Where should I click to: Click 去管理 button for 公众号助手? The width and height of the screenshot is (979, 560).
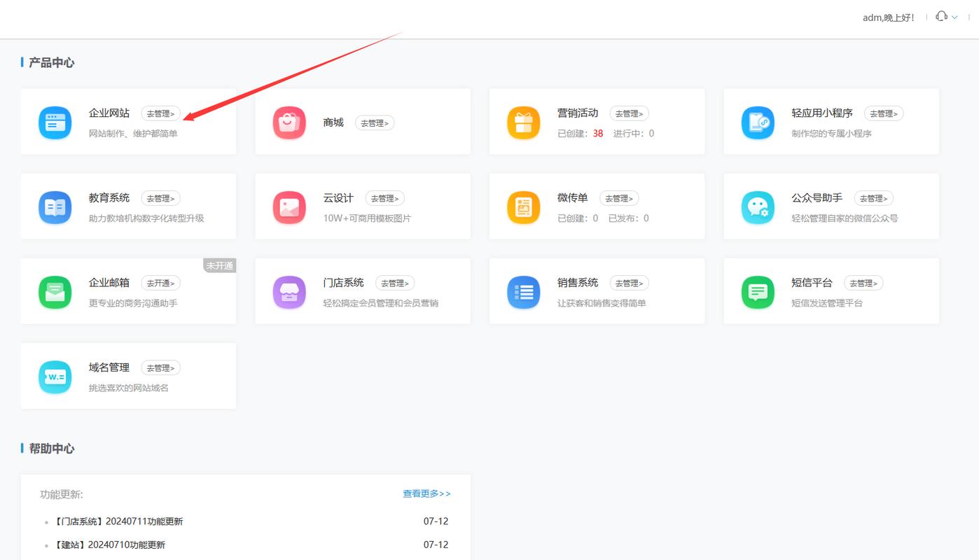coord(874,198)
